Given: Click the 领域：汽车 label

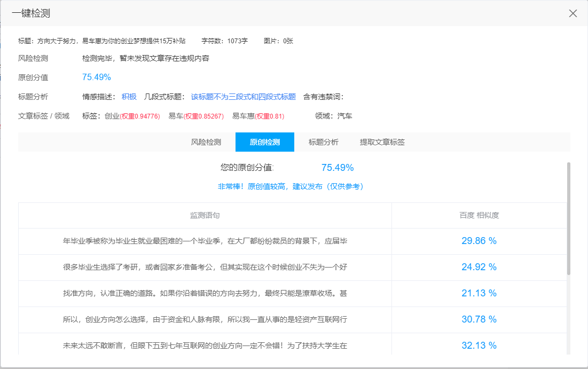Looking at the screenshot, I should [333, 116].
